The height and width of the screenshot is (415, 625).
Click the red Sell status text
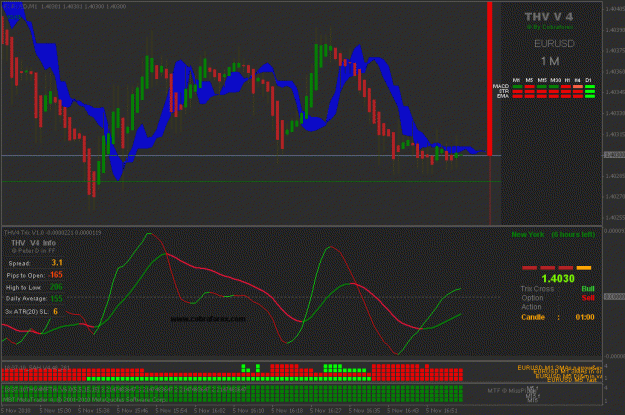(588, 298)
